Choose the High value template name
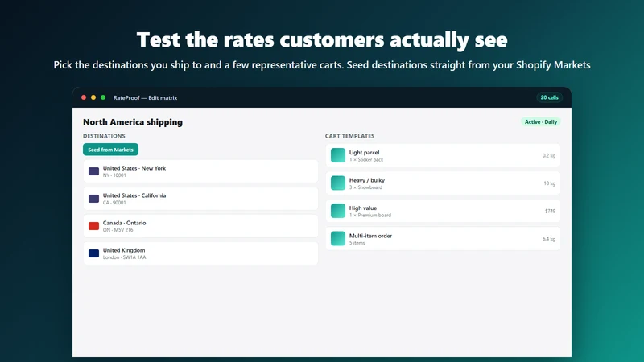This screenshot has height=362, width=644. coord(363,208)
